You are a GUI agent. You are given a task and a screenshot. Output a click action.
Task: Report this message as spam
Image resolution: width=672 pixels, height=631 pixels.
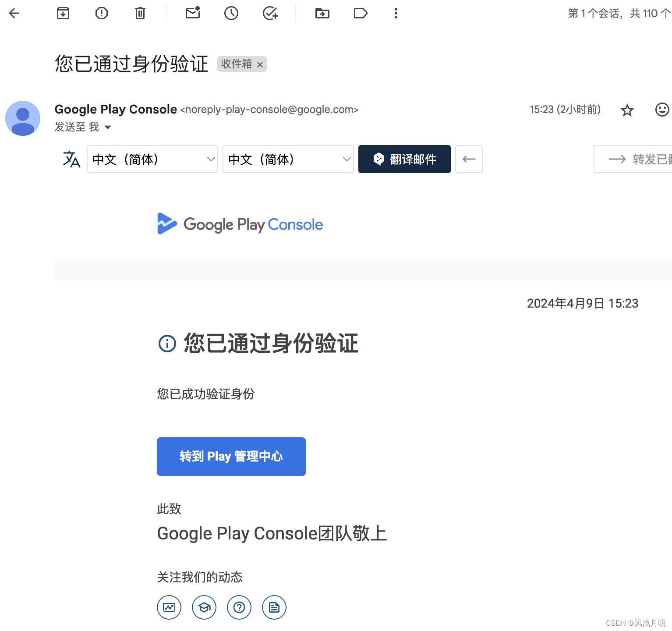coord(102,14)
